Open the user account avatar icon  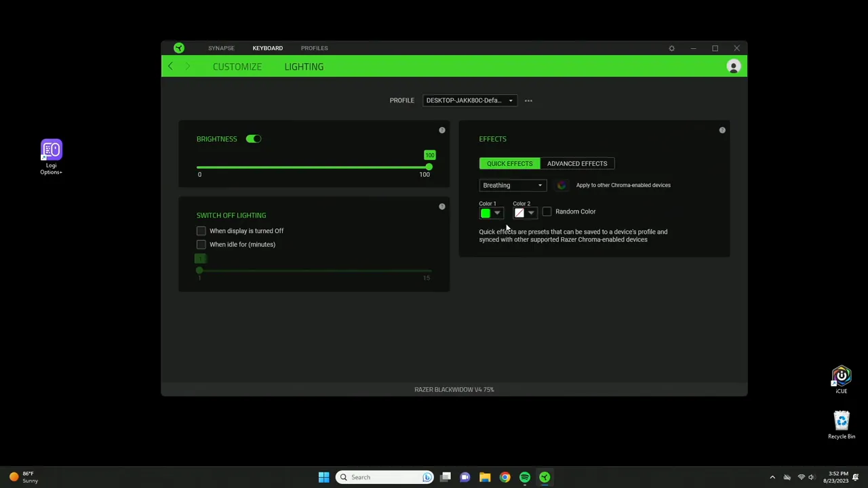click(733, 66)
